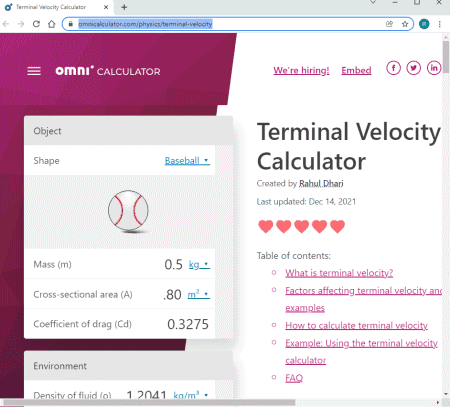The image size is (450, 407).
Task: Open the Omni Calculator hamburger menu
Action: click(x=34, y=71)
